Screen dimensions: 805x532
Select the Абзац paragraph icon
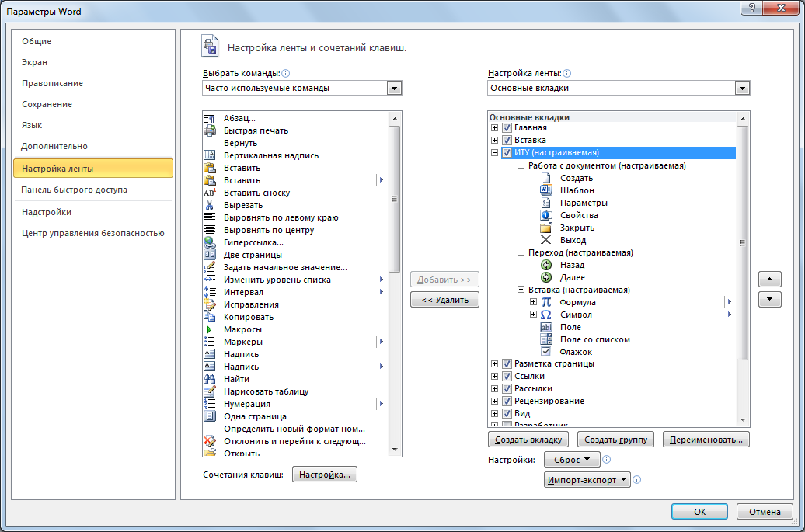pos(210,118)
